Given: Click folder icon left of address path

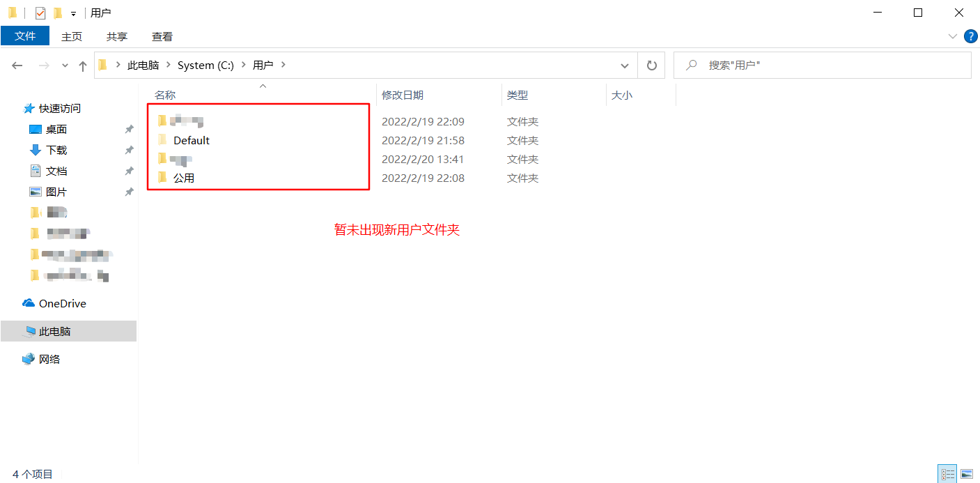Looking at the screenshot, I should pos(103,65).
